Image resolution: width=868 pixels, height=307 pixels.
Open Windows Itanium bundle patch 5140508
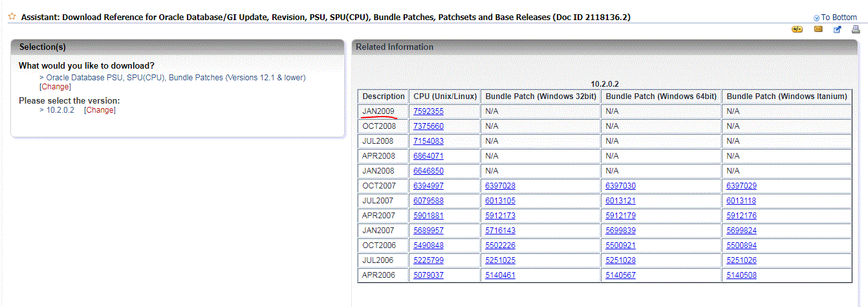[x=741, y=275]
